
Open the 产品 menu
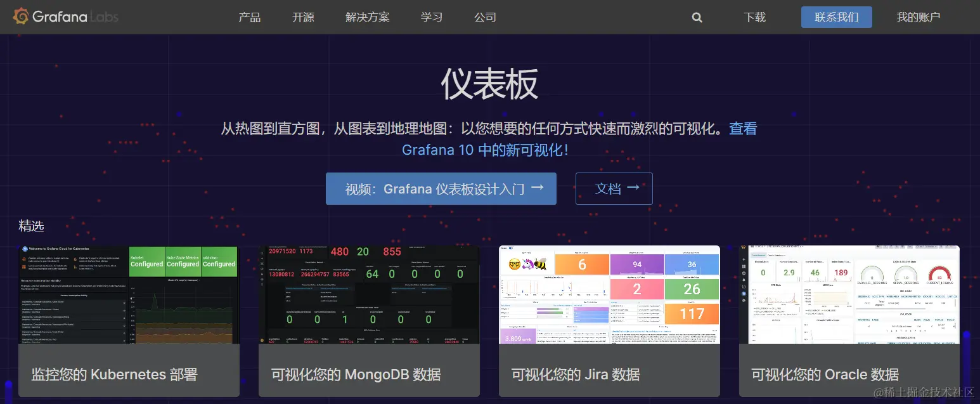click(250, 17)
